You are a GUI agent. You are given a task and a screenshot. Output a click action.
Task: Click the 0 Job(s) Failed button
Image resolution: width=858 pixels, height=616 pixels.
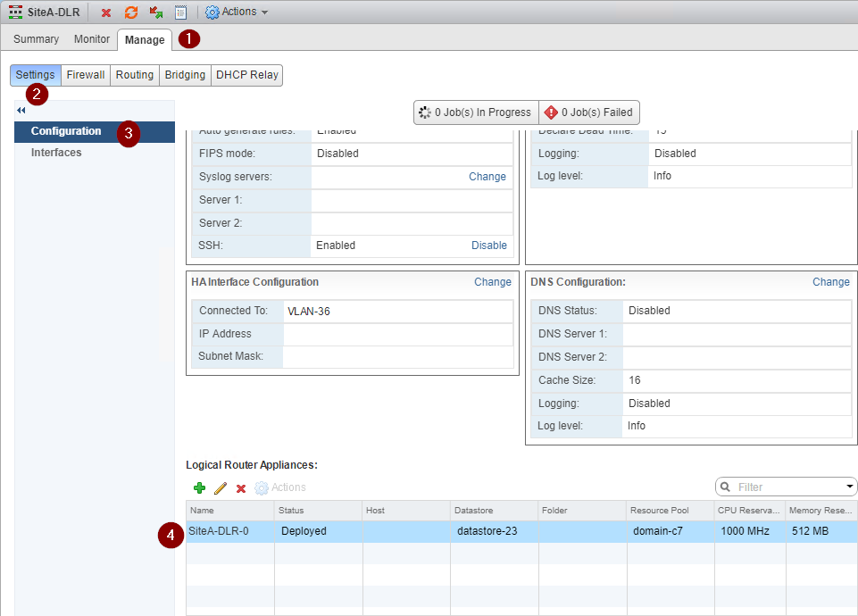[589, 112]
